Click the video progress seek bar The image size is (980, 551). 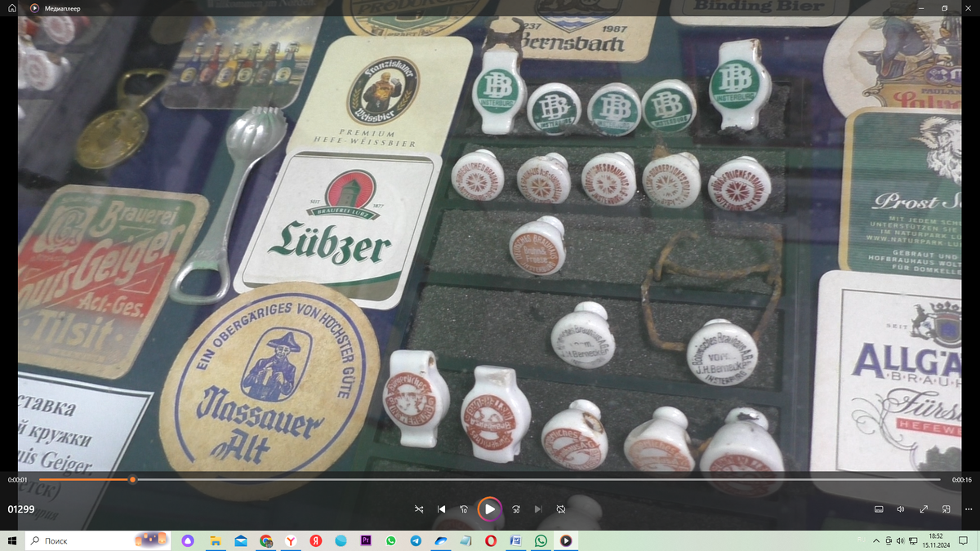pyautogui.click(x=490, y=479)
